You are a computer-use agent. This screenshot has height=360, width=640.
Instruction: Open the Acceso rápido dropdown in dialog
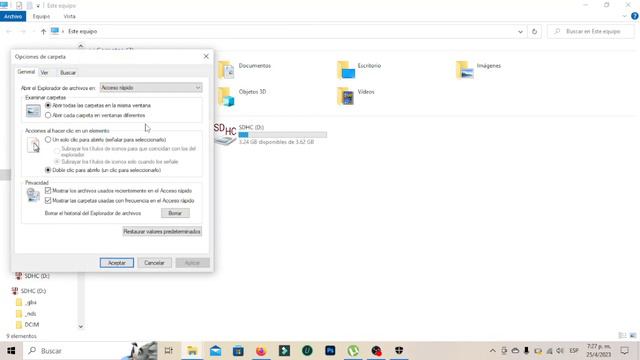(x=151, y=88)
